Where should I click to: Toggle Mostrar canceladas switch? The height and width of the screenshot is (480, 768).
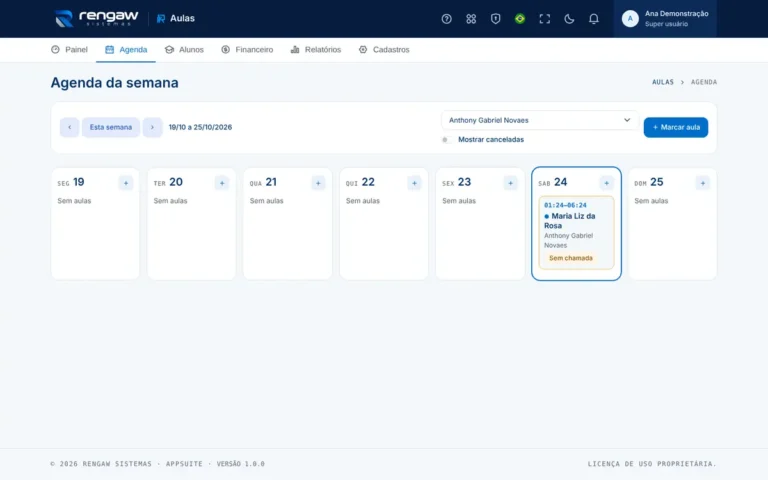446,140
